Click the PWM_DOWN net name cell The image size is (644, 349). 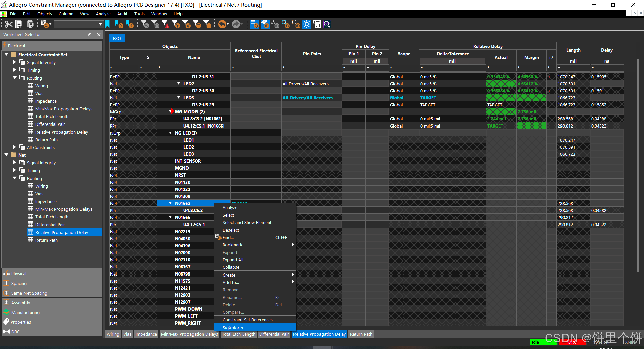(x=189, y=309)
